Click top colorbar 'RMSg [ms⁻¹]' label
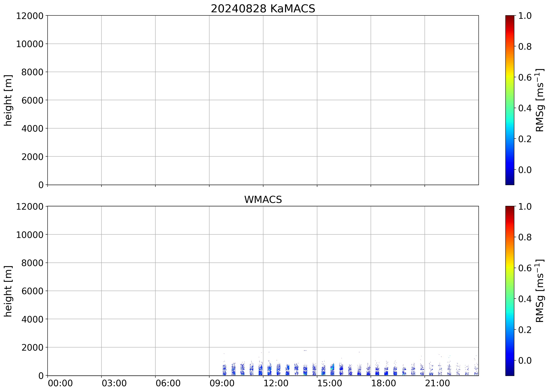Screen dimensions: 550x392 point(540,100)
